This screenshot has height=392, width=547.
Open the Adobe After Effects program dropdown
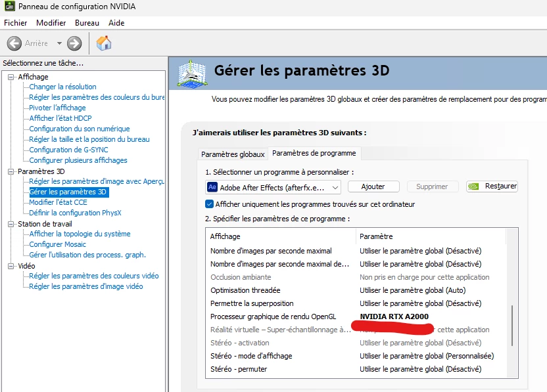click(x=273, y=187)
